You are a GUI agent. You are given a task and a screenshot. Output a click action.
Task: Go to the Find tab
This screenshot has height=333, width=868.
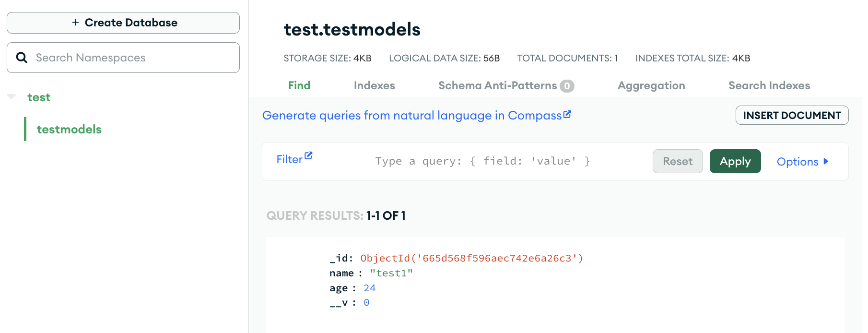(x=299, y=85)
